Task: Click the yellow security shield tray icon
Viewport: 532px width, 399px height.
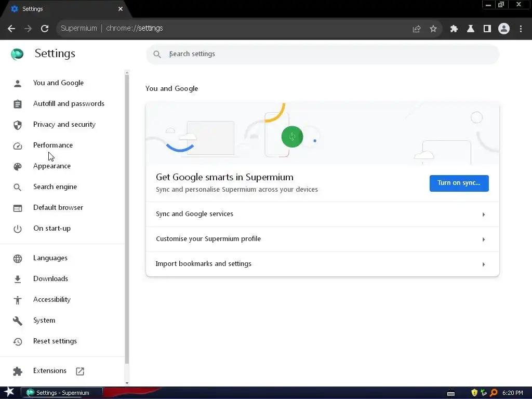Action: [x=474, y=393]
